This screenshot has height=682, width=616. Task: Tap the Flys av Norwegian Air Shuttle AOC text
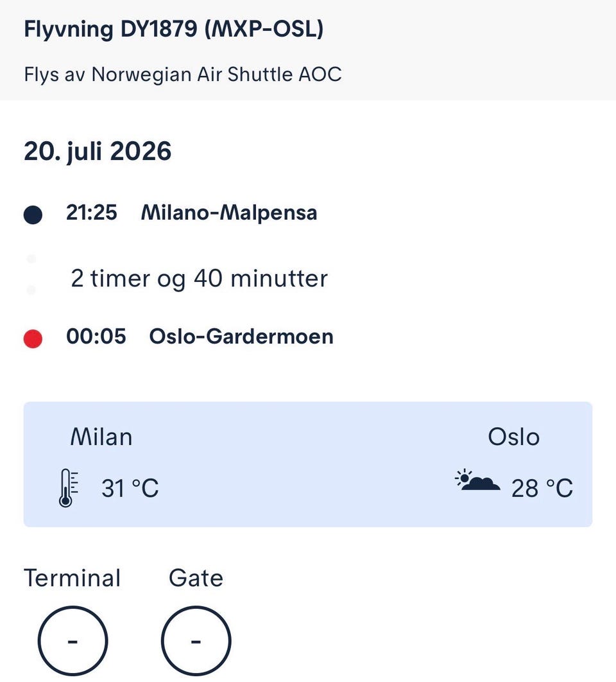coord(183,74)
